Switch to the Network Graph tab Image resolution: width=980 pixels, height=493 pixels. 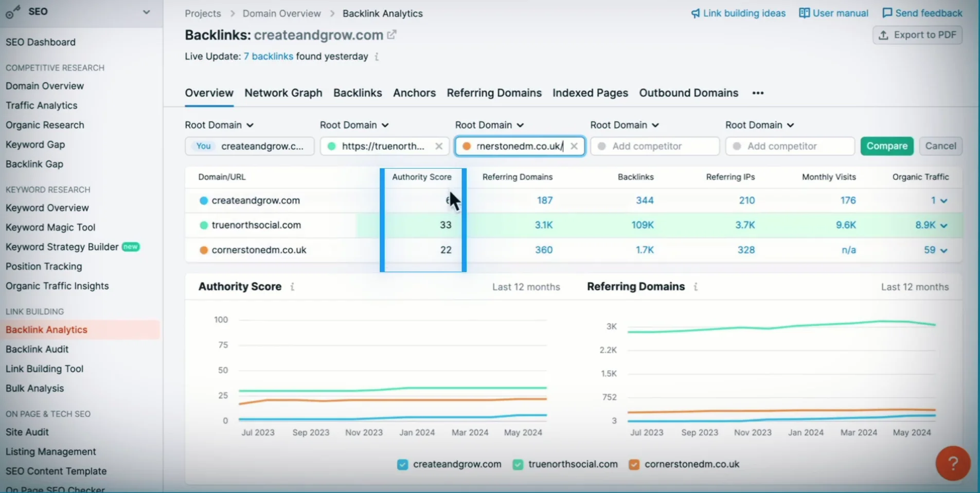[283, 93]
